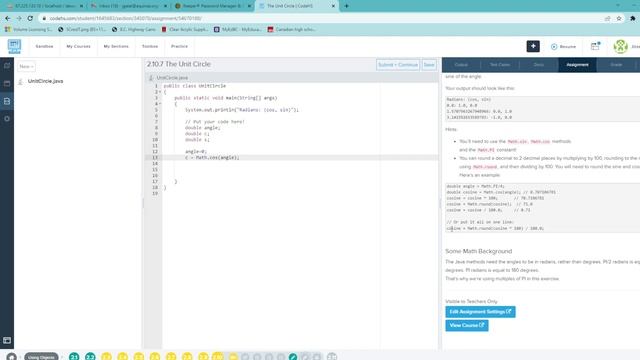The height and width of the screenshot is (360, 640).
Task: Select the Assignment tab
Action: pos(577,65)
